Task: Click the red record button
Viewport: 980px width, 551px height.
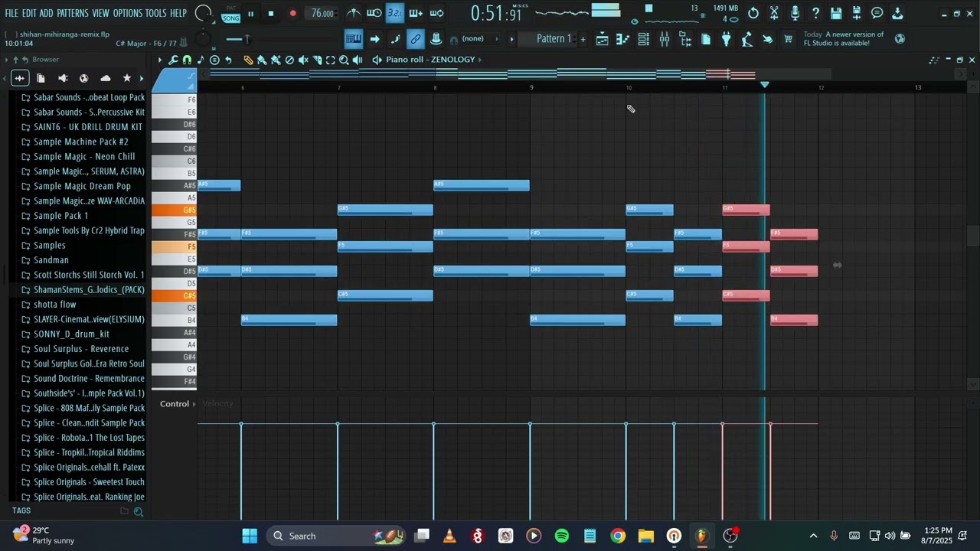Action: pos(292,13)
